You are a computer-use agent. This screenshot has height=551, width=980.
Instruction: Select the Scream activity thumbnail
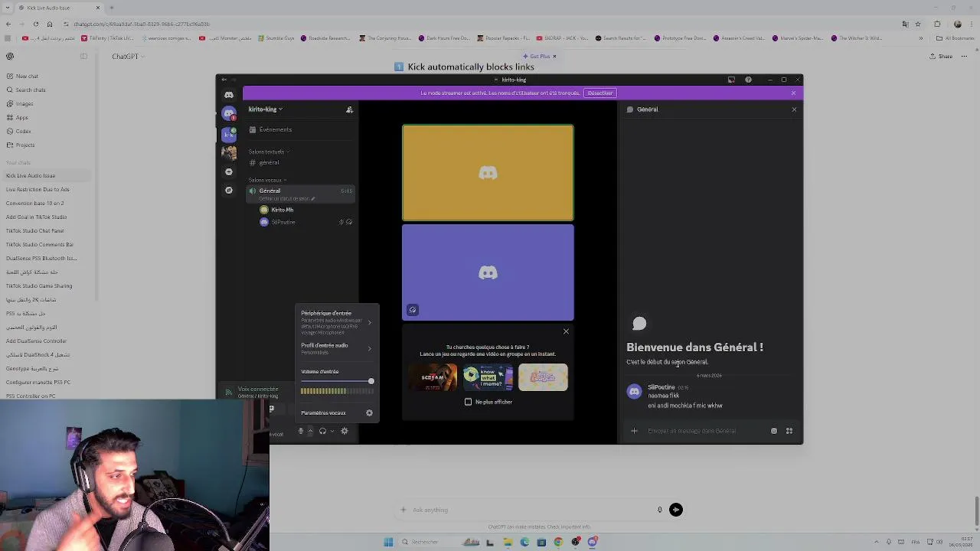433,377
